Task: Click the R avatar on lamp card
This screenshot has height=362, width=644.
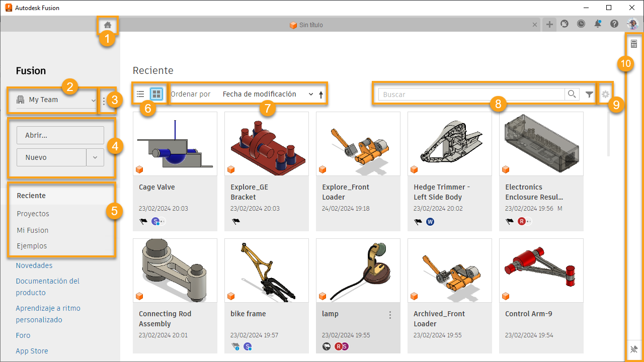Action: (x=339, y=346)
